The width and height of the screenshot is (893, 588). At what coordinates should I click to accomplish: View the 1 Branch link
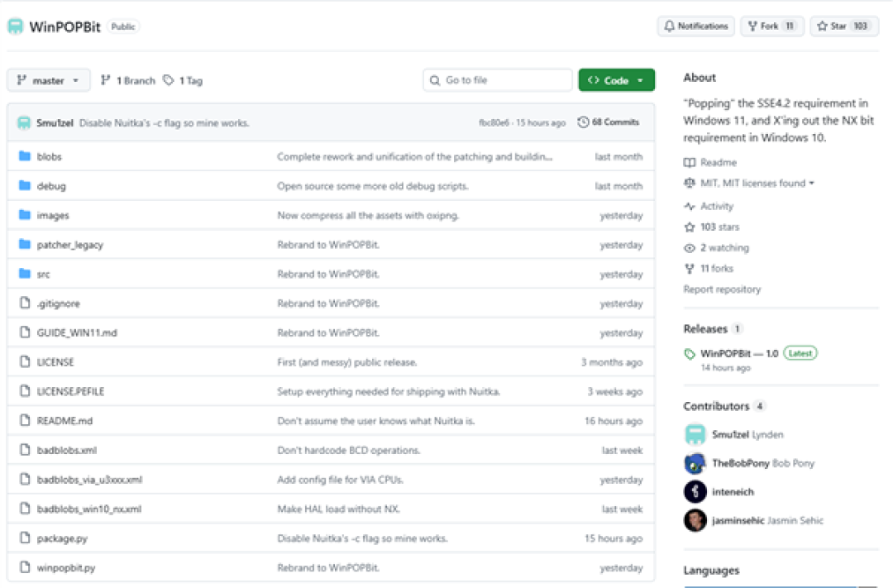[127, 80]
